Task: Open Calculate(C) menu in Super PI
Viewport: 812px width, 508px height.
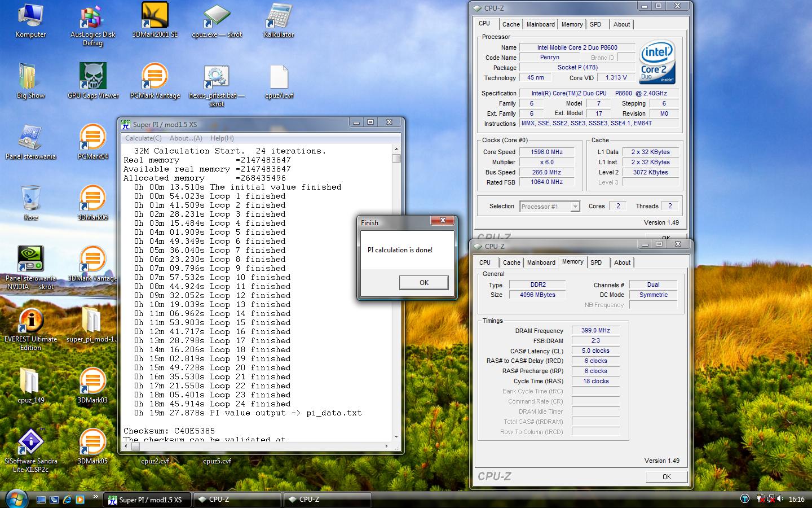Action: click(x=143, y=138)
